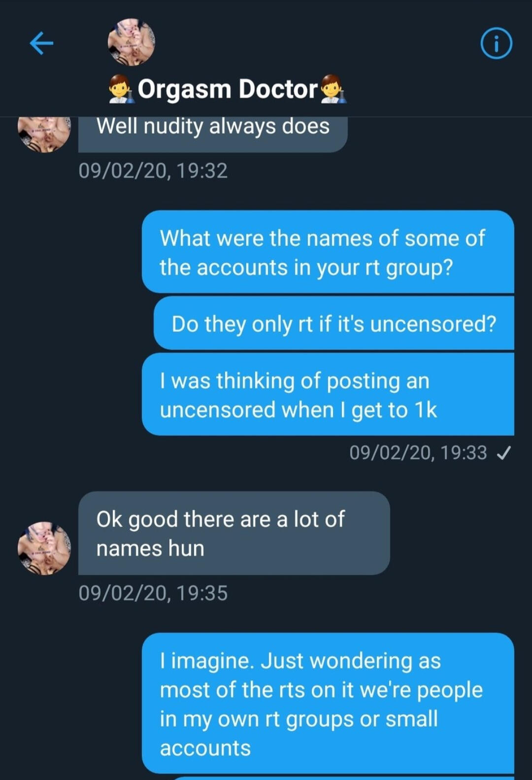Screen dimensions: 532x780
Task: Tap the doctor emoji left of the title
Action: (x=121, y=89)
